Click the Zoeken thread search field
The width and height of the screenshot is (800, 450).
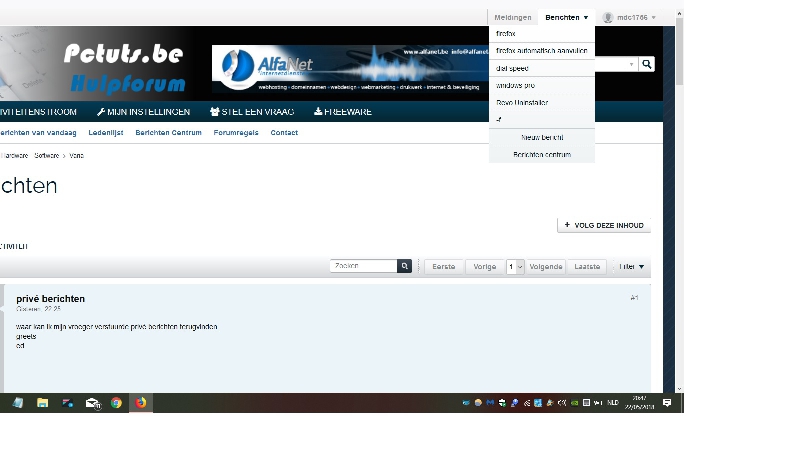tap(364, 266)
